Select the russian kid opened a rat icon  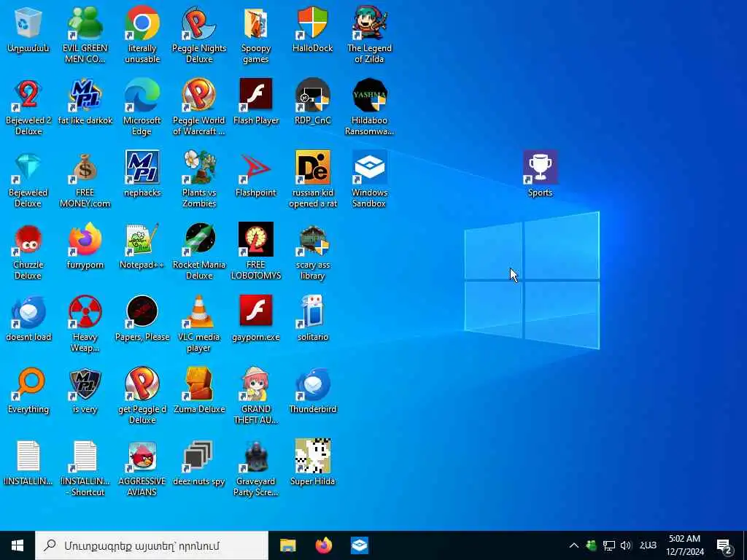pyautogui.click(x=312, y=179)
